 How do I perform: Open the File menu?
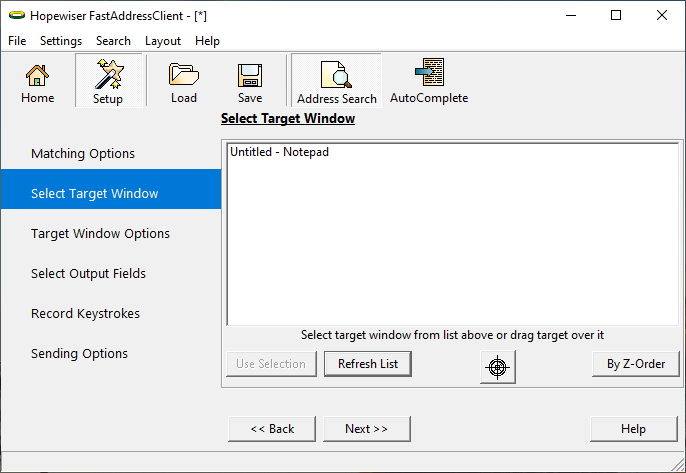(x=17, y=41)
